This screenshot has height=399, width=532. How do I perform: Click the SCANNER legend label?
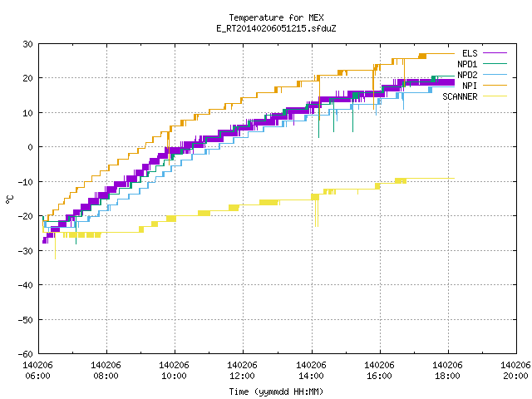pos(460,96)
